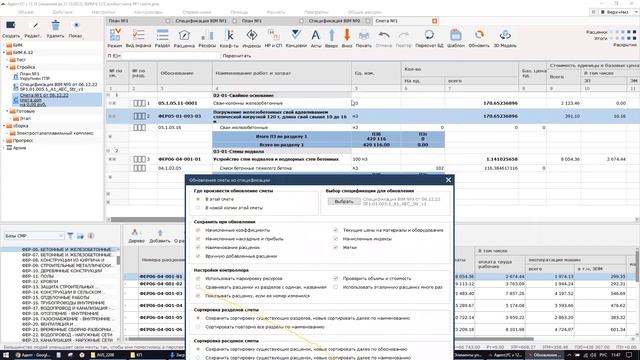
Task: Open the Настройки menu
Action: [103, 12]
